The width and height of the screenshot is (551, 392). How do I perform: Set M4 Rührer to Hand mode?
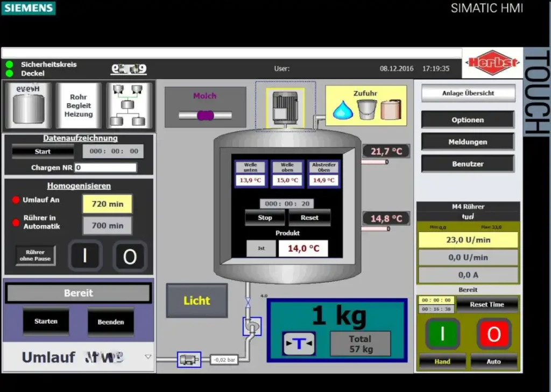click(442, 361)
